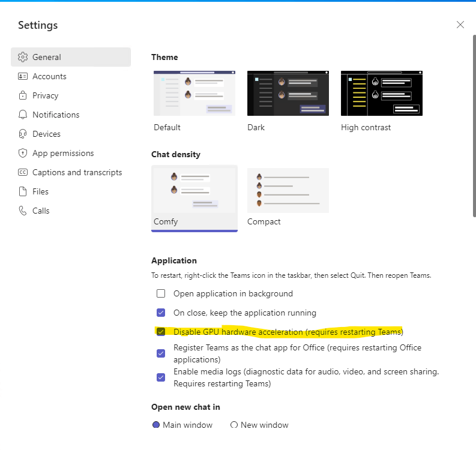The width and height of the screenshot is (476, 450).
Task: Click the Files document icon
Action: (x=23, y=191)
